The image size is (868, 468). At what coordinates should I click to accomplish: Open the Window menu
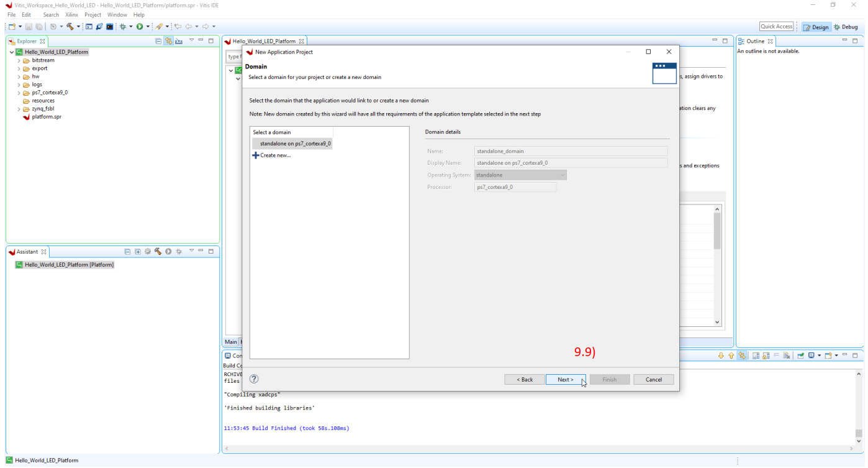pyautogui.click(x=117, y=15)
